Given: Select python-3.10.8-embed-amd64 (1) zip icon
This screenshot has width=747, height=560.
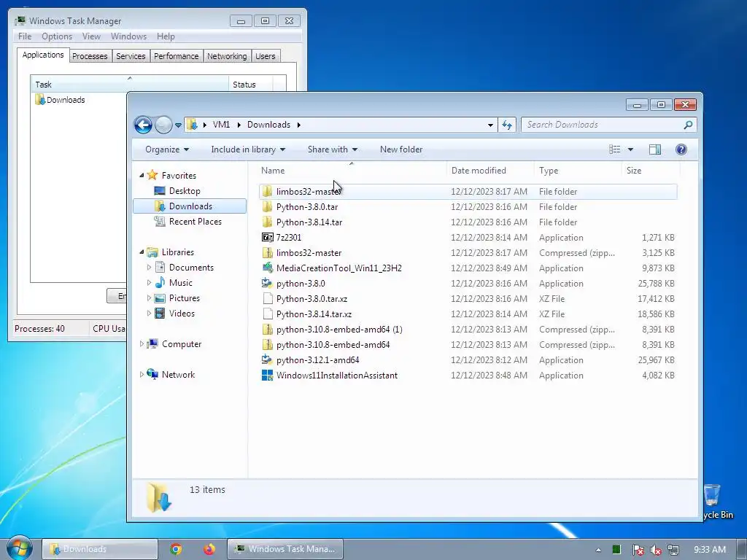Looking at the screenshot, I should click(x=267, y=330).
